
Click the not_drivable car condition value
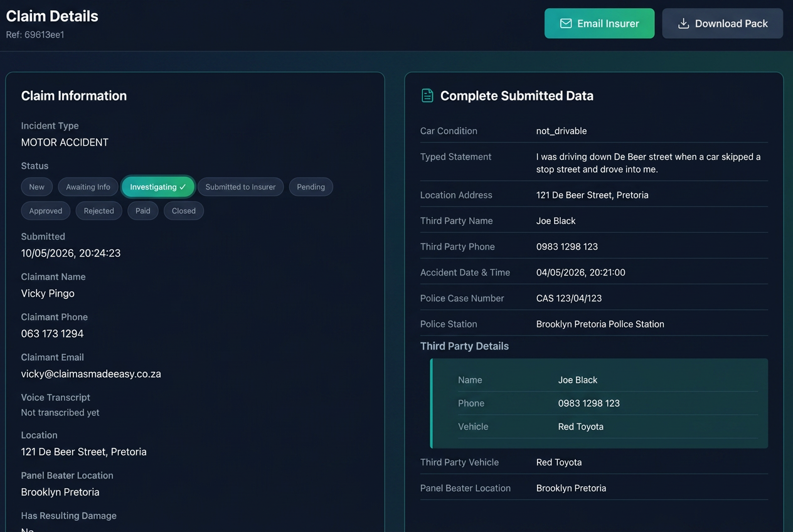coord(561,131)
